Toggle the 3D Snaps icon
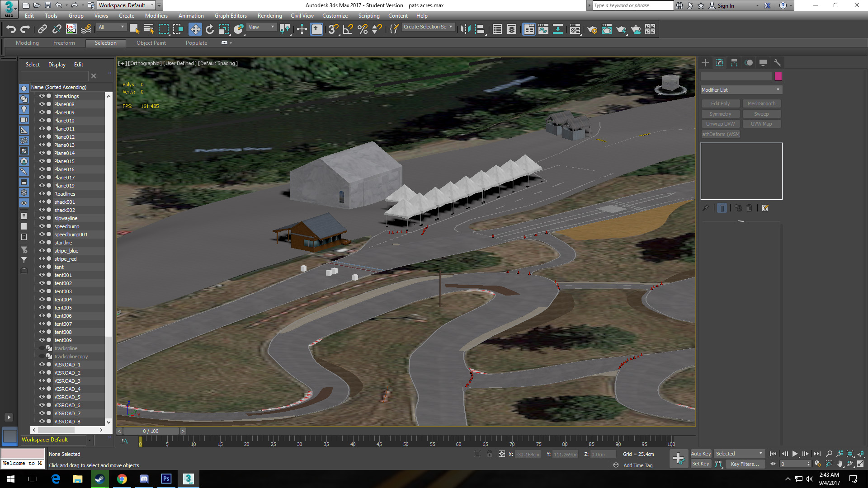This screenshot has height=488, width=868. (x=334, y=29)
